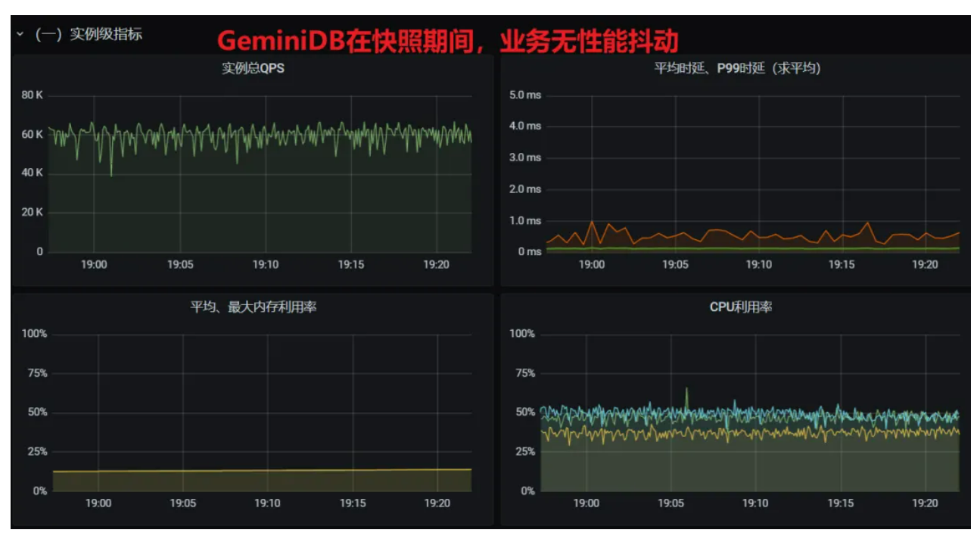
Task: Click the 60 K label in QPS panel
Action: pyautogui.click(x=32, y=134)
